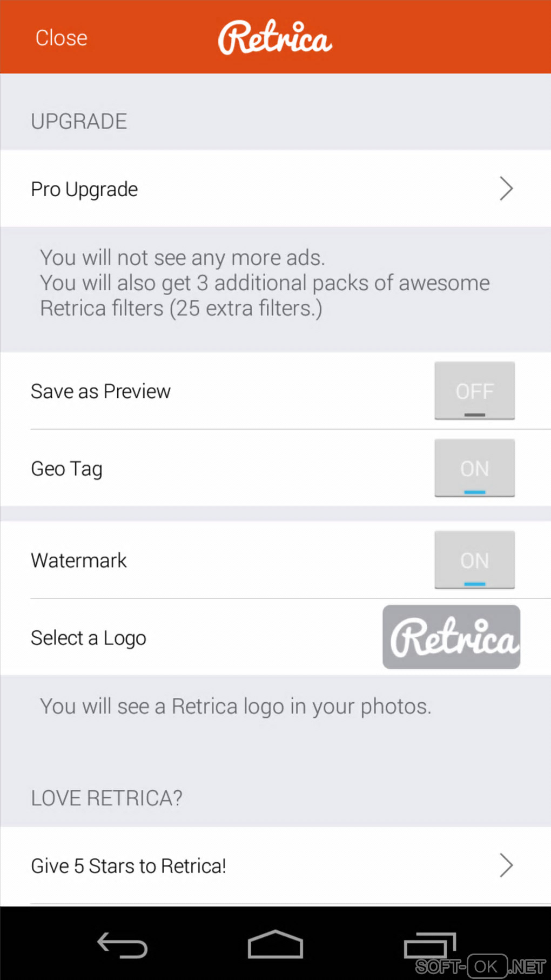
Task: Tap the Android back navigation icon
Action: (122, 945)
